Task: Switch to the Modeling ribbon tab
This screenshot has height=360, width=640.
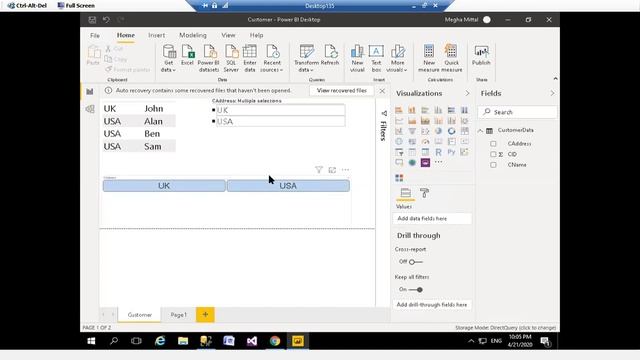Action: pos(193,36)
